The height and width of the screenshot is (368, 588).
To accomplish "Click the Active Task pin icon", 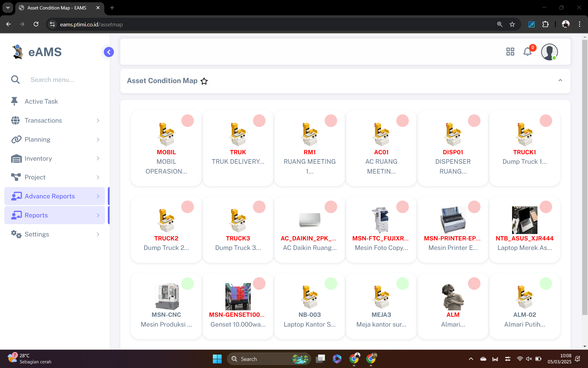I will pyautogui.click(x=14, y=101).
